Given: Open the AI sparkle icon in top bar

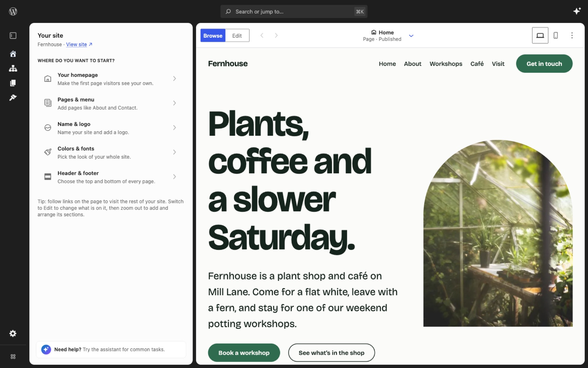Looking at the screenshot, I should [x=577, y=11].
